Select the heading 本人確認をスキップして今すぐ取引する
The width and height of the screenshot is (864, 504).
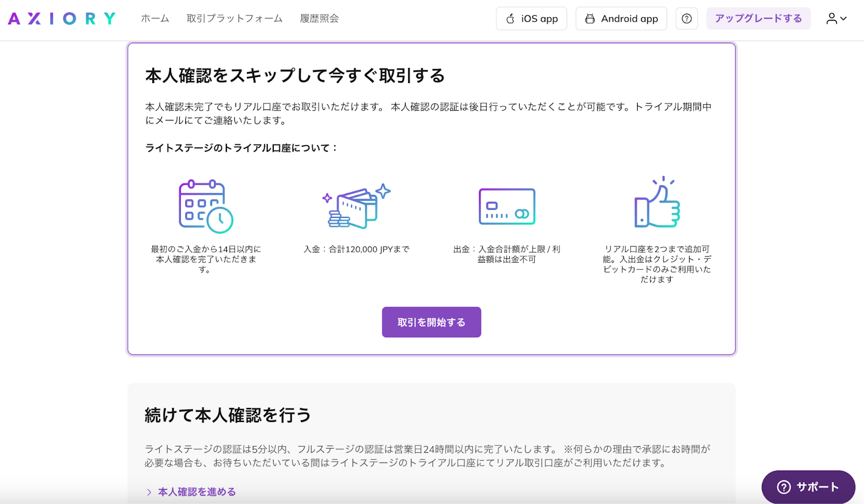click(295, 76)
